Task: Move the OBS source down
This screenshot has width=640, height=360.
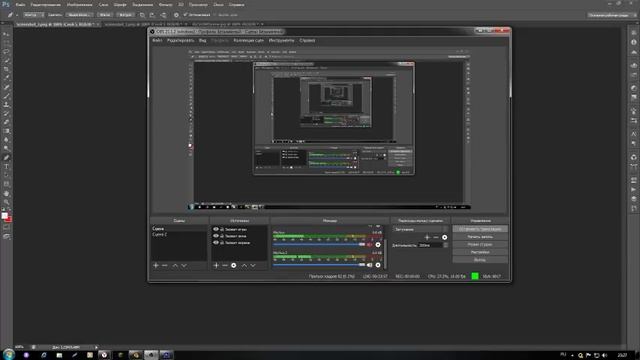Action: pos(253,266)
